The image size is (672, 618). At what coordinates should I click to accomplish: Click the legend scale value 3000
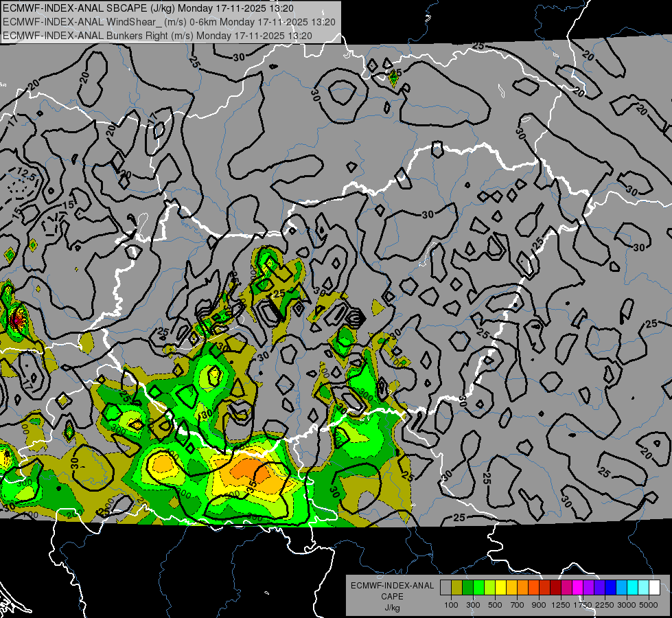(627, 605)
